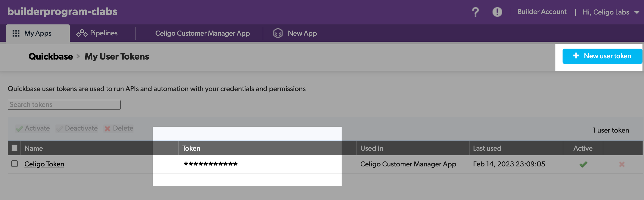
Task: Switch to the Pipelines tab
Action: 97,33
